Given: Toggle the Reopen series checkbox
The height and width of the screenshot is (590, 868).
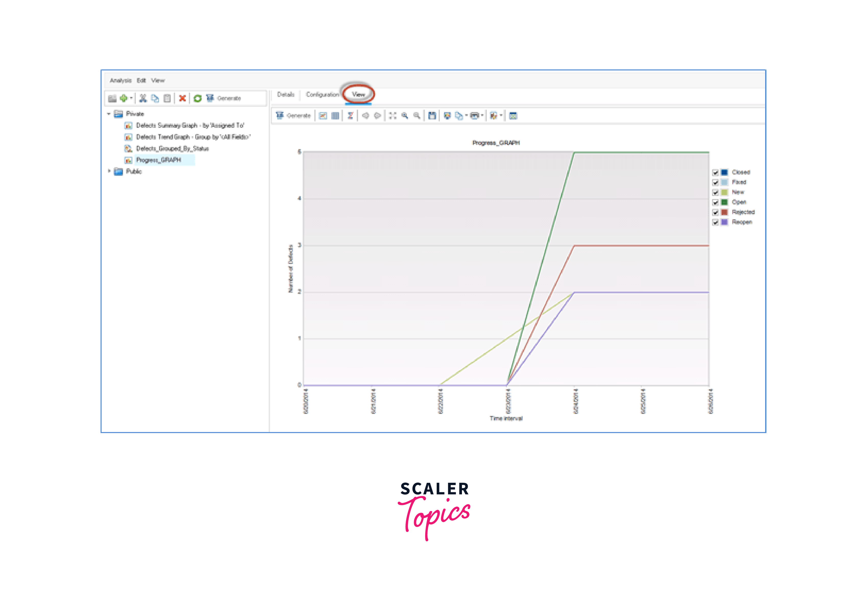Looking at the screenshot, I should (715, 222).
